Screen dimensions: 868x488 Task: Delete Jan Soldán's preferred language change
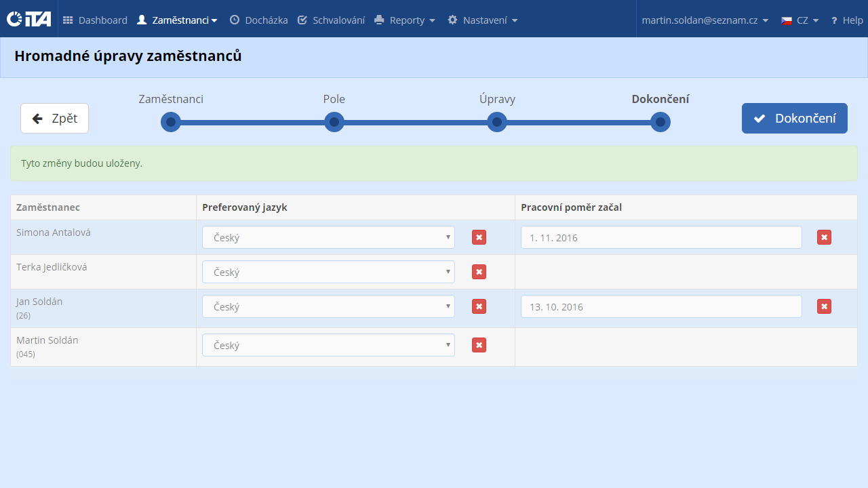click(x=479, y=306)
